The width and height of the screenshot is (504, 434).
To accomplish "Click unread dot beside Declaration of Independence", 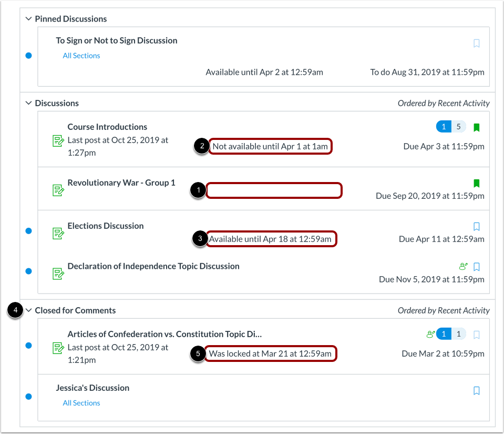I will [x=28, y=271].
